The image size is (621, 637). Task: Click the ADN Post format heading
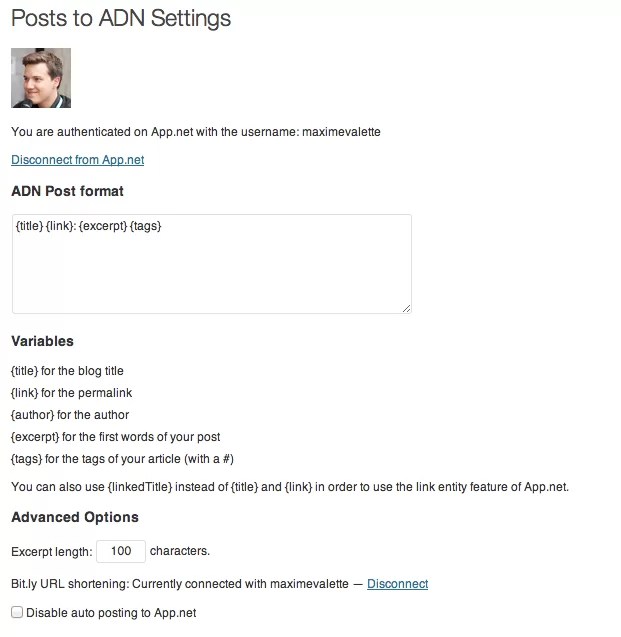point(67,191)
